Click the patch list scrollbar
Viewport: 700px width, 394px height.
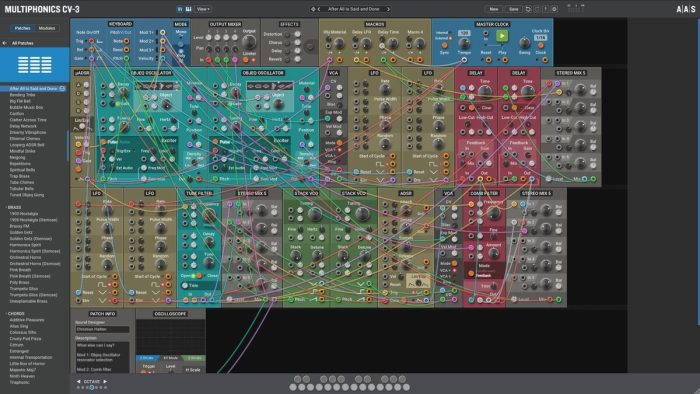68,146
